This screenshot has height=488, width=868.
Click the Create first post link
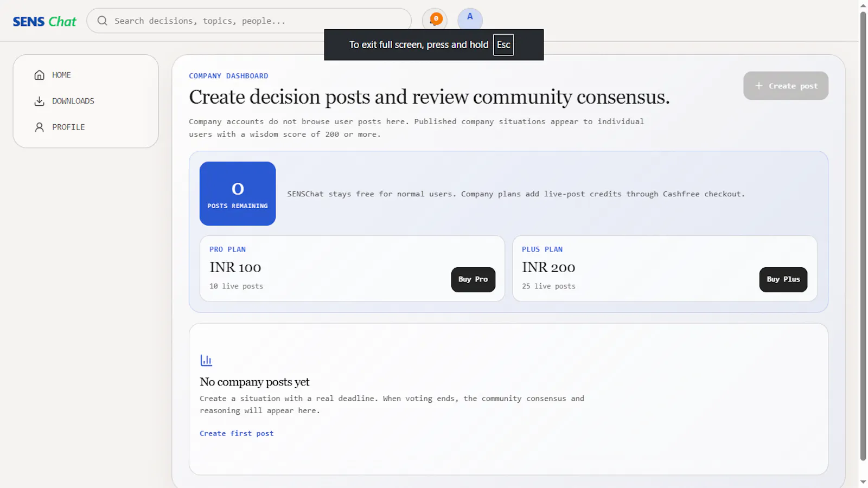pos(237,433)
